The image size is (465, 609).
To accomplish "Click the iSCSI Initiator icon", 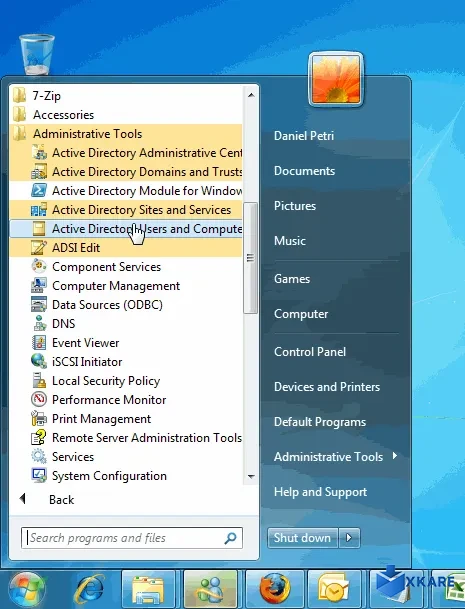I will (39, 362).
